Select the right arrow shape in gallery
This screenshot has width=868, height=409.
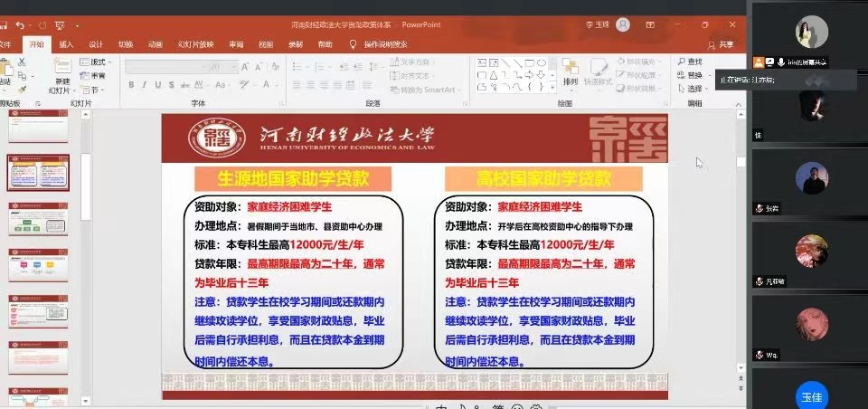(530, 75)
